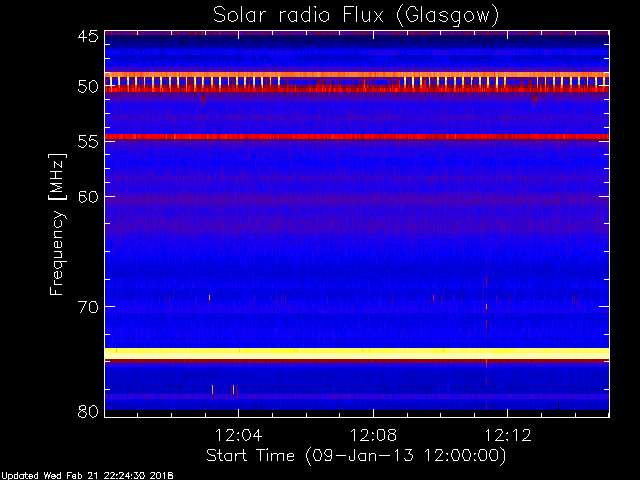
Task: Click the plot title 'Solar radio Flux (Glasgow)'
Action: (x=356, y=16)
